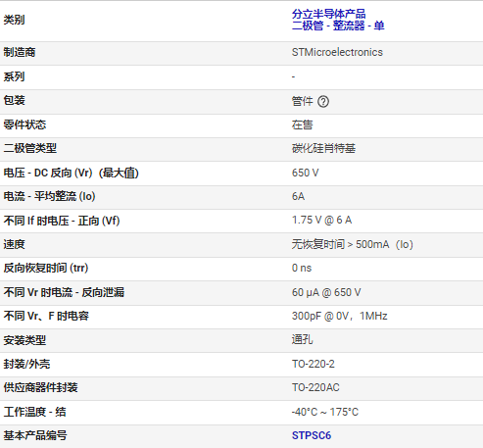Click the 管件 packaging value text
Screen dimensions: 483x448
pos(302,101)
